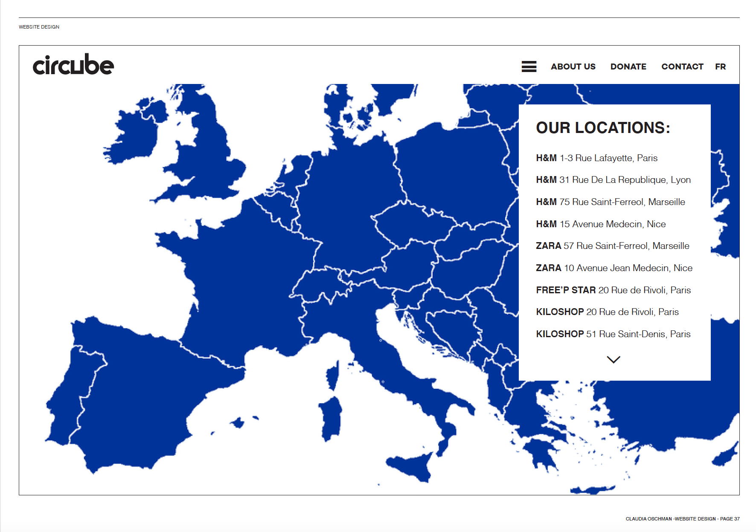Click the circube logo

(x=73, y=64)
